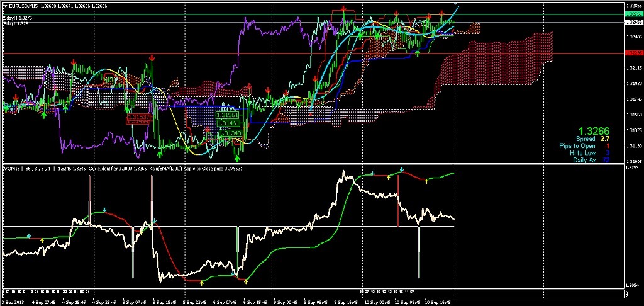Click the VQM15 indicator label in subwindow
Image resolution: width=644 pixels, height=306 pixels.
pos(11,169)
